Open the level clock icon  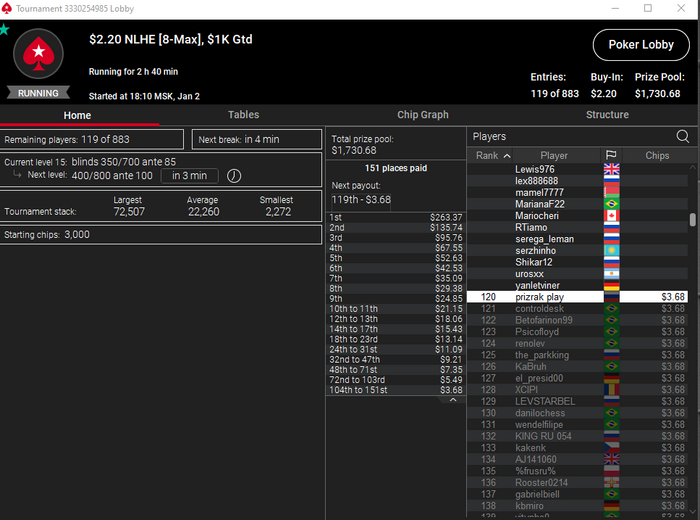point(234,176)
